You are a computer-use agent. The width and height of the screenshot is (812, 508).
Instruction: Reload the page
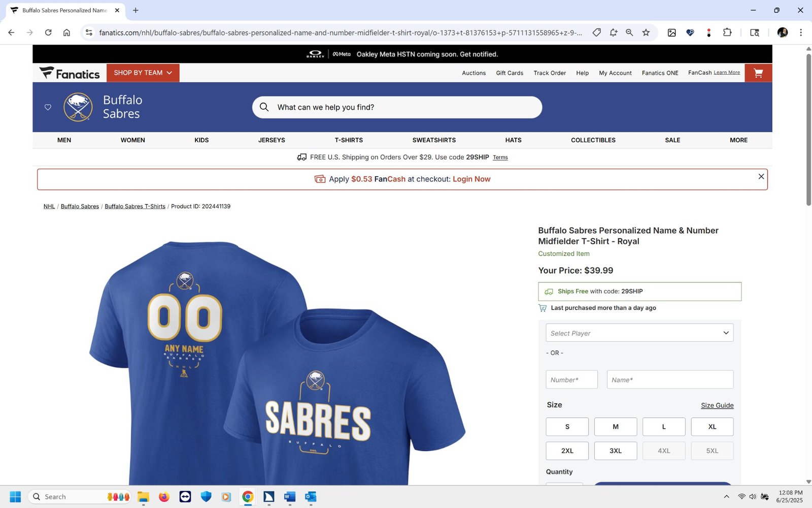48,33
